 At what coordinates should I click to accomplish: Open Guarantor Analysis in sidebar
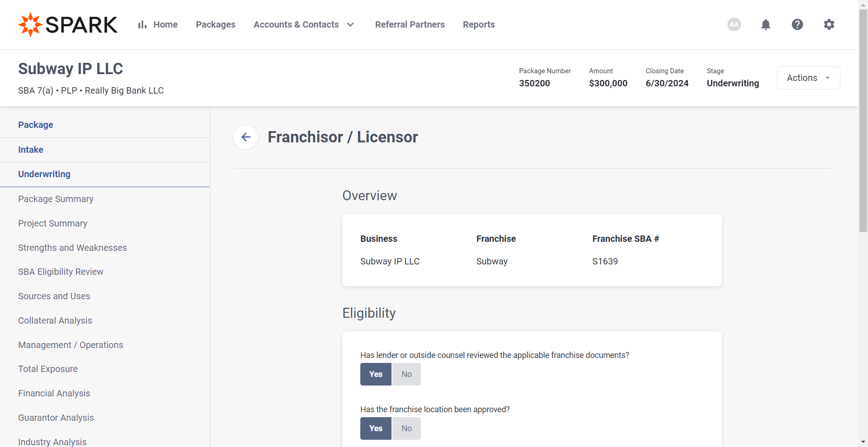(56, 418)
